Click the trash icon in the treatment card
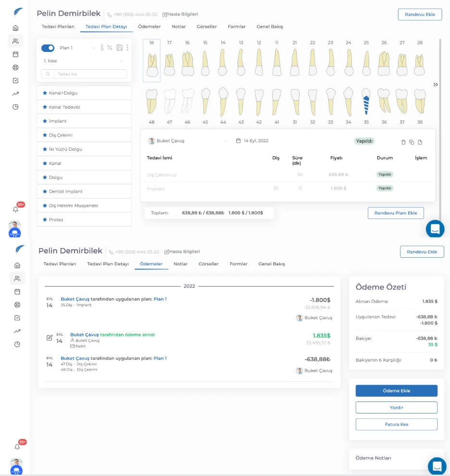This screenshot has height=476, width=450. tap(403, 142)
